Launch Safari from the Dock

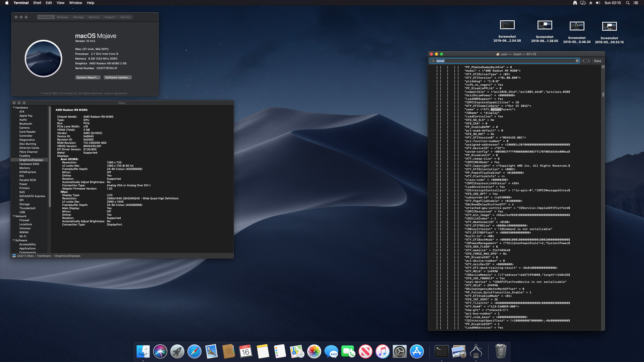(x=194, y=351)
